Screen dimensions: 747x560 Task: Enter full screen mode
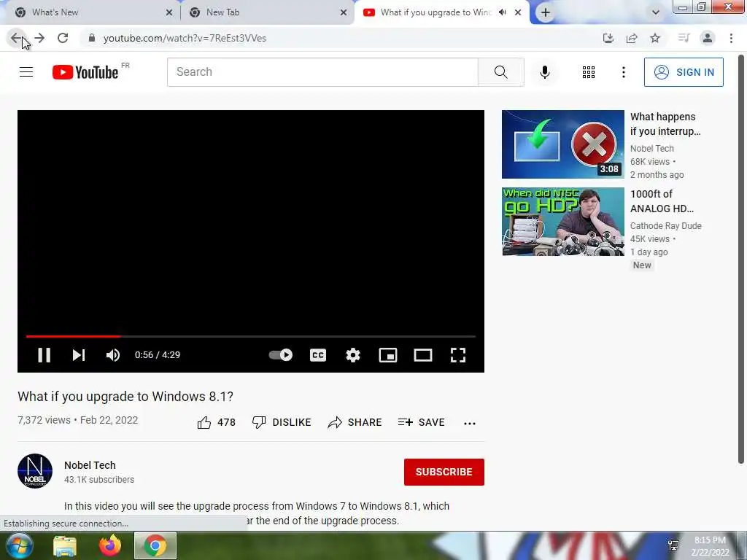[458, 355]
